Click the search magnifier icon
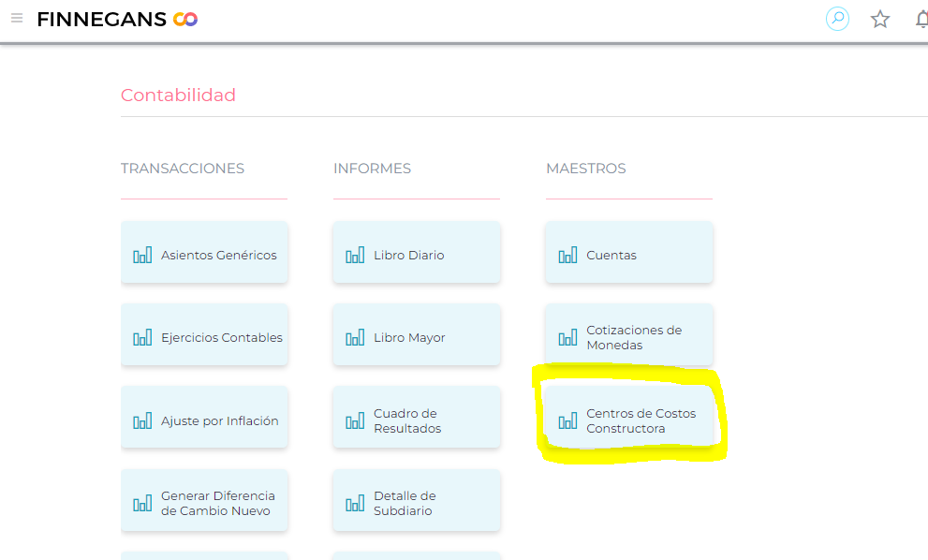Image resolution: width=928 pixels, height=560 pixels. pyautogui.click(x=837, y=19)
